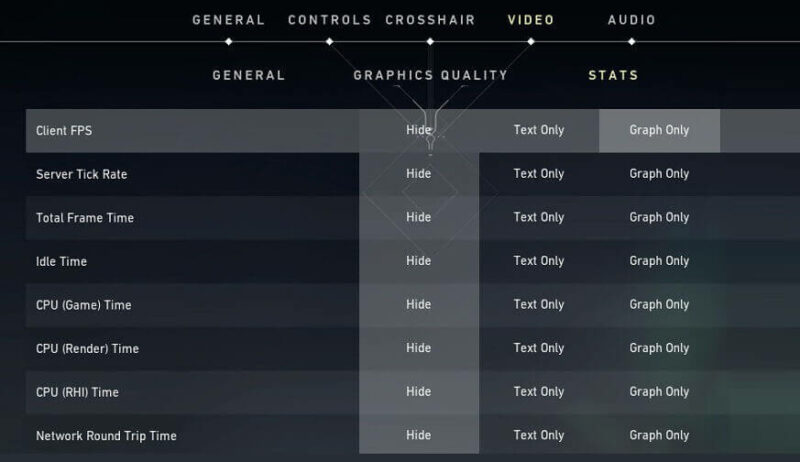Set Server Tick Rate to Graph Only
800x462 pixels.
click(x=659, y=174)
